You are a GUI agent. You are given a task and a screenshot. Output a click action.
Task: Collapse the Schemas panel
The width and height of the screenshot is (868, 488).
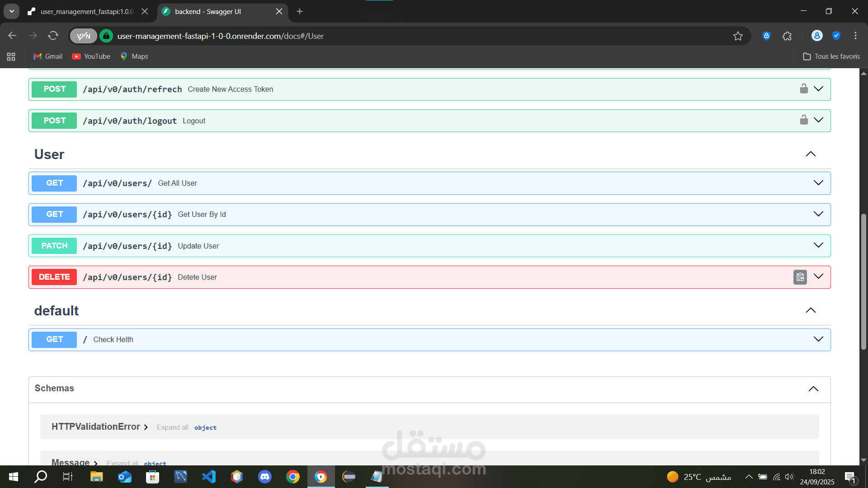tap(813, 389)
